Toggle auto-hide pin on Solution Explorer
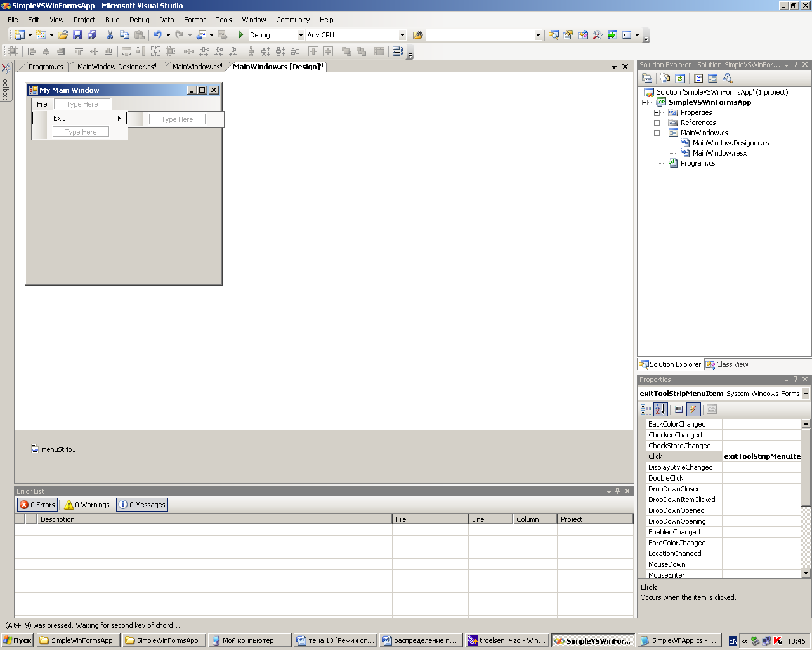812x650 pixels. pos(796,65)
